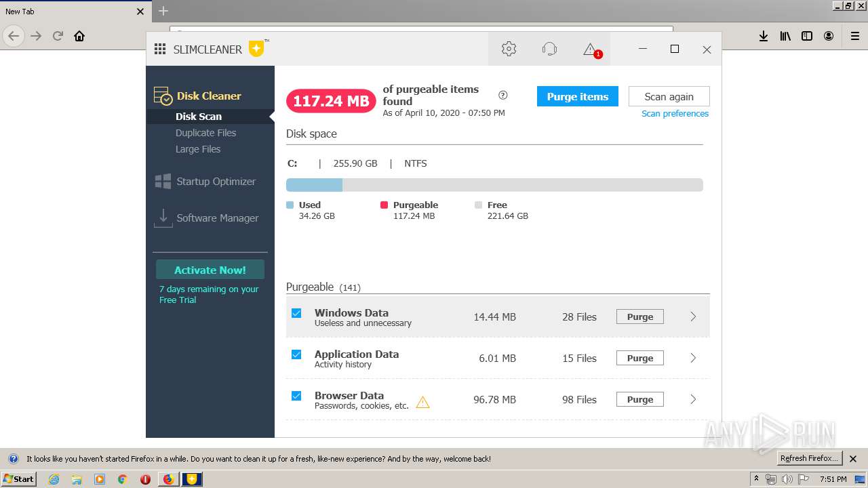
Task: Click the Purgeable red legend swatch
Action: click(384, 205)
